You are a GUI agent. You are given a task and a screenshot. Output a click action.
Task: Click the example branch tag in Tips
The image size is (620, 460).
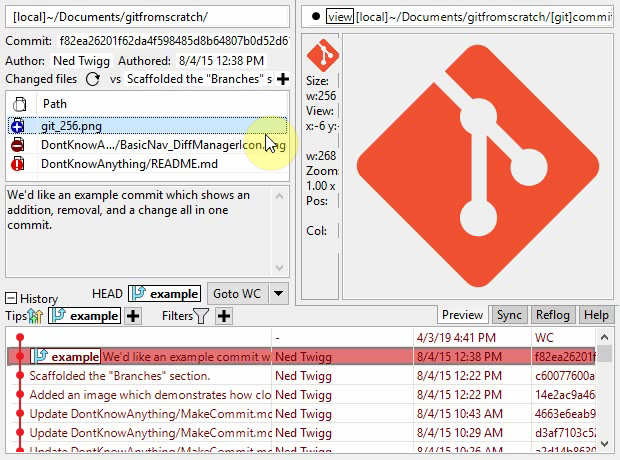click(84, 316)
